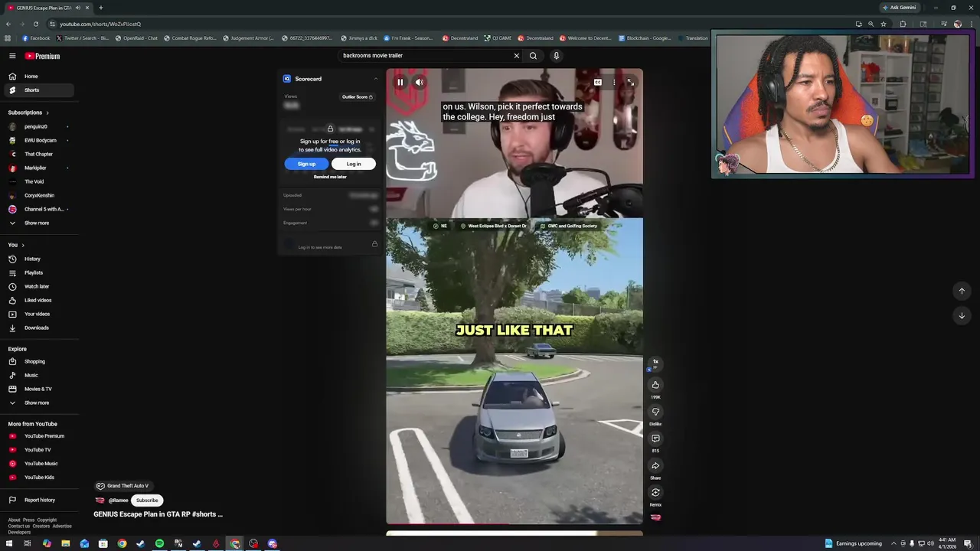Open Liked videos
980x551 pixels.
click(x=38, y=300)
